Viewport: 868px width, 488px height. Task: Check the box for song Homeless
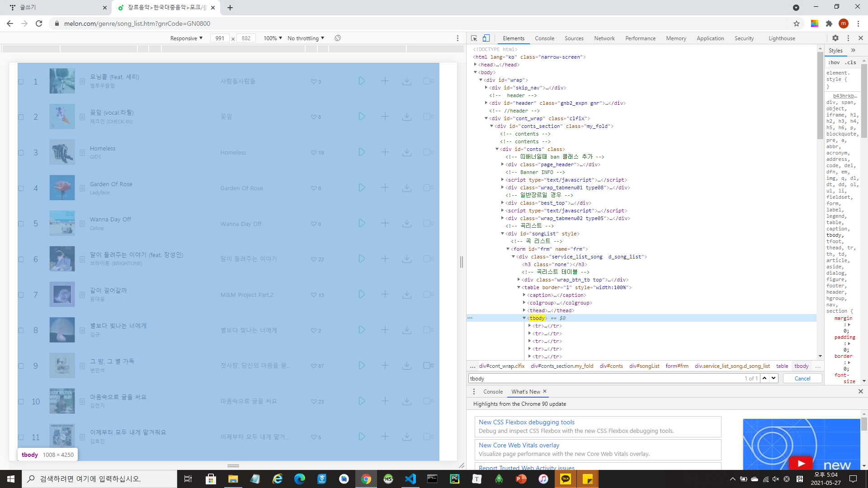(21, 153)
